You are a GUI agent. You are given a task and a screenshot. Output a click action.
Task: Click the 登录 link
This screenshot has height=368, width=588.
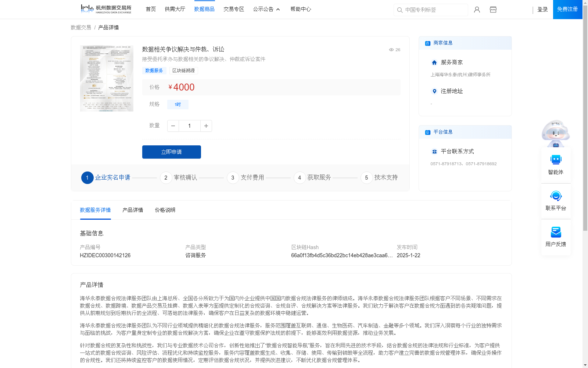pos(542,10)
